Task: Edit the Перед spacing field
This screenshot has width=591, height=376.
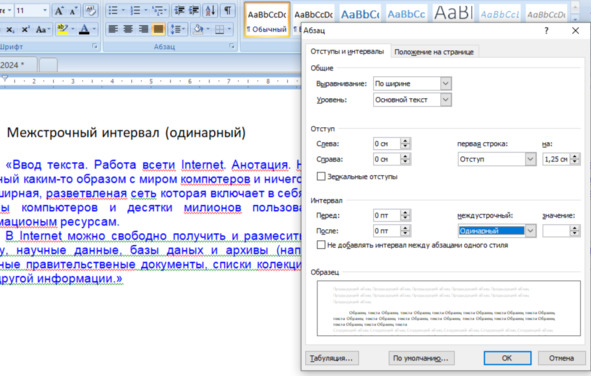Action: [x=386, y=216]
